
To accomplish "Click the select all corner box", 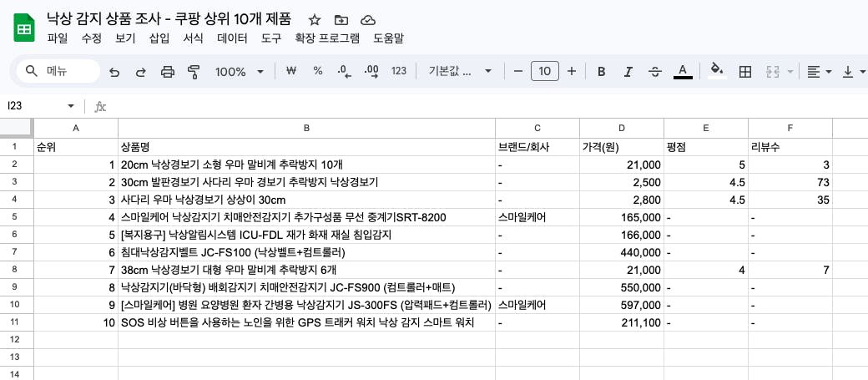I will click(16, 128).
